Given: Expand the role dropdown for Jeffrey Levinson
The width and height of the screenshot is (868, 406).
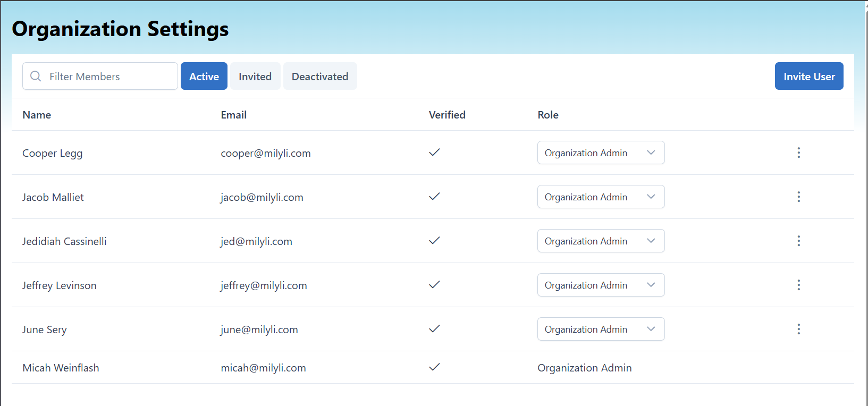Looking at the screenshot, I should pyautogui.click(x=601, y=285).
